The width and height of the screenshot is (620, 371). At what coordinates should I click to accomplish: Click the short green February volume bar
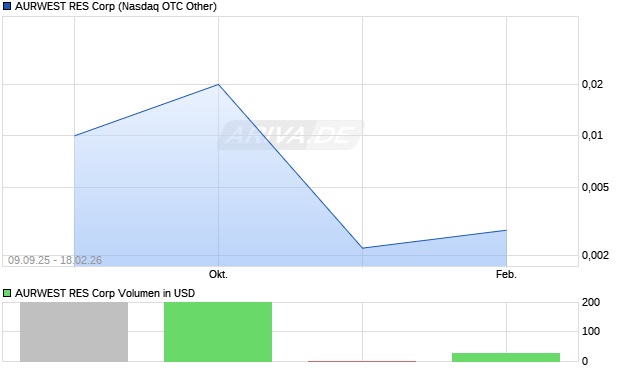[506, 357]
